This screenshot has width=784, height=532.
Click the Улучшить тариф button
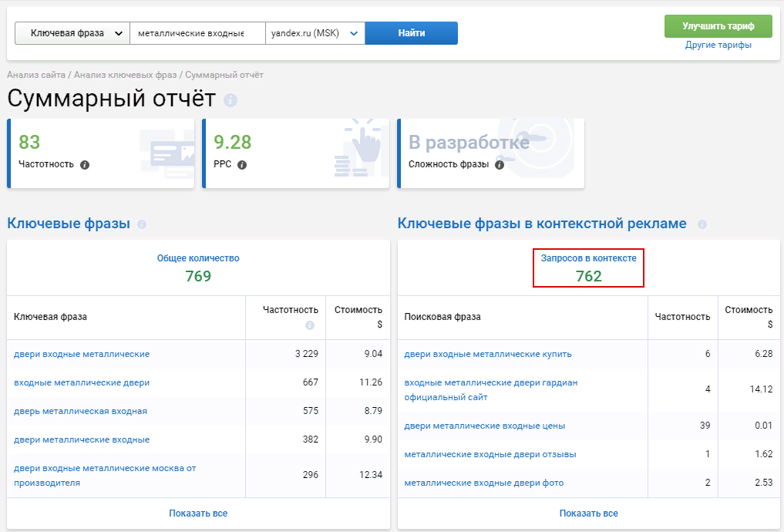[x=718, y=26]
